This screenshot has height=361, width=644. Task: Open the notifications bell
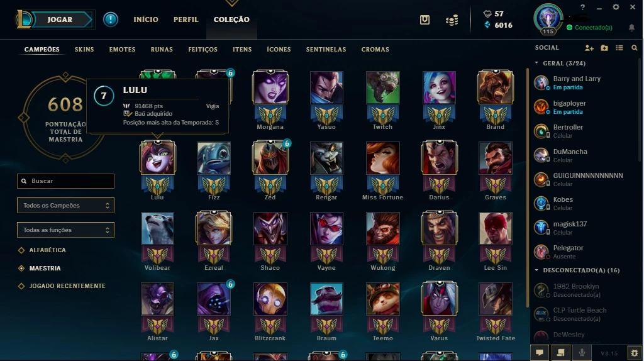631,28
